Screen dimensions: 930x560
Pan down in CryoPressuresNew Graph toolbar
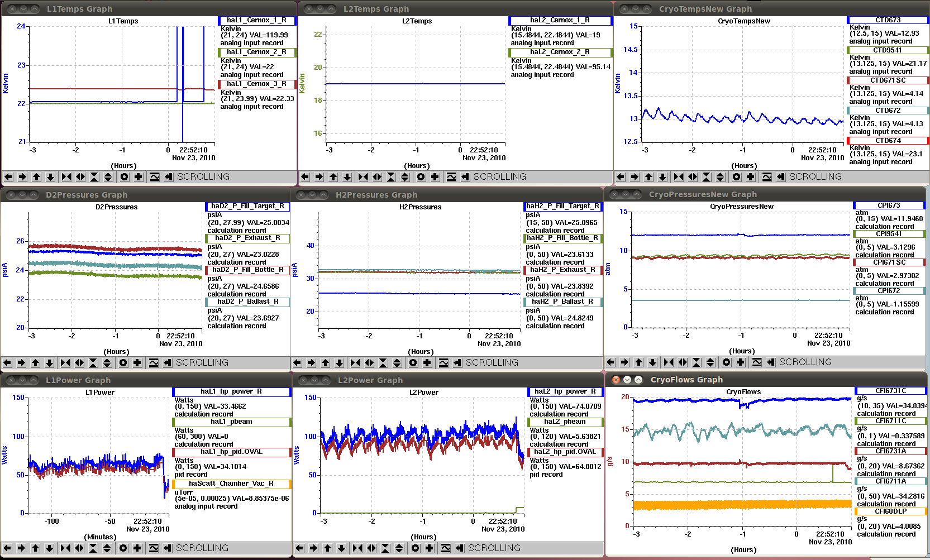[x=652, y=362]
